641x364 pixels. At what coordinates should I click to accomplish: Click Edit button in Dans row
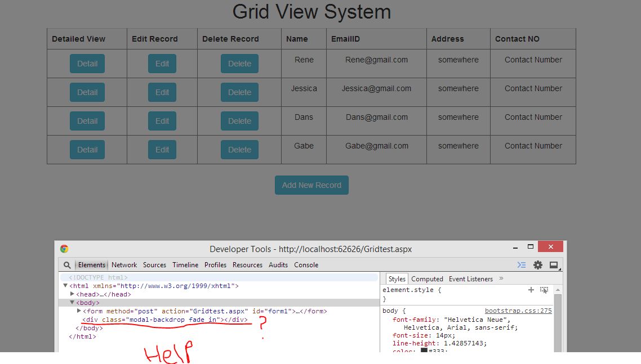click(x=162, y=121)
